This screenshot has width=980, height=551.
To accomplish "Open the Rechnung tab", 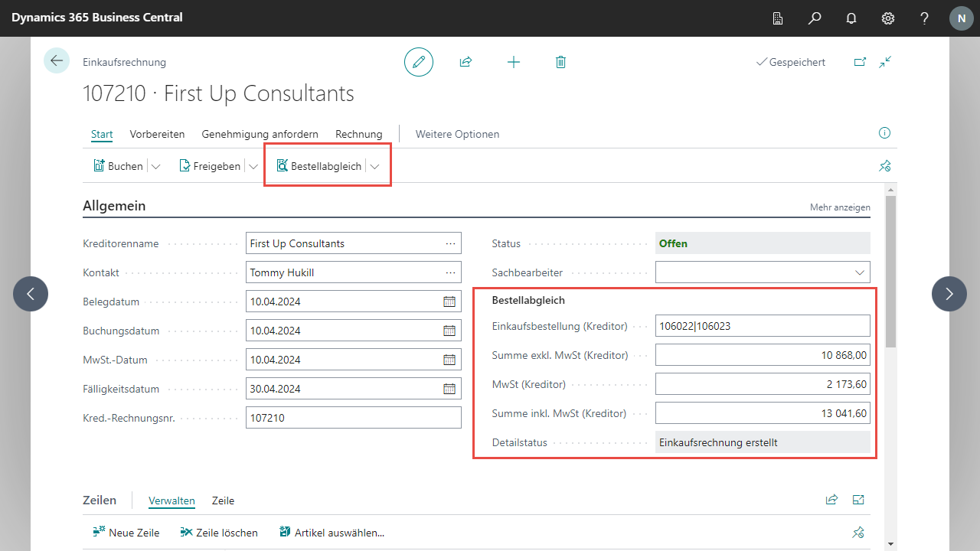I will (359, 134).
